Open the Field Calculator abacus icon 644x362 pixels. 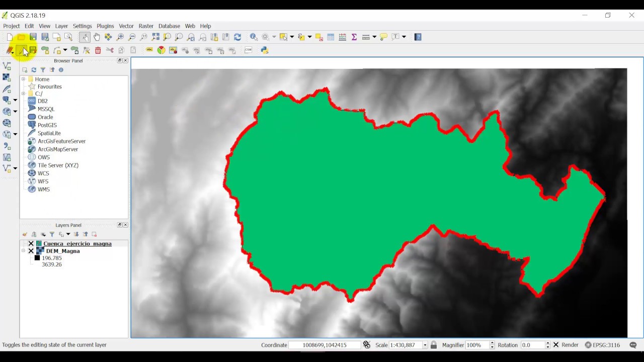click(x=343, y=37)
